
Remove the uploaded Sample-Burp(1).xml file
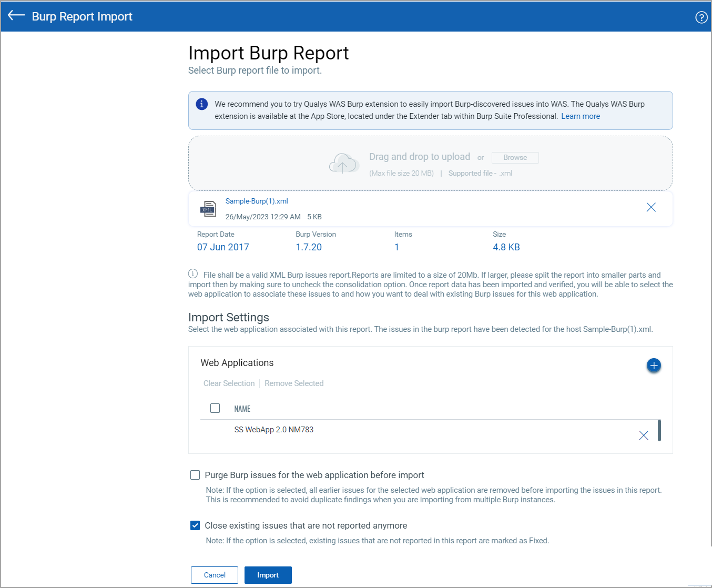(x=651, y=207)
